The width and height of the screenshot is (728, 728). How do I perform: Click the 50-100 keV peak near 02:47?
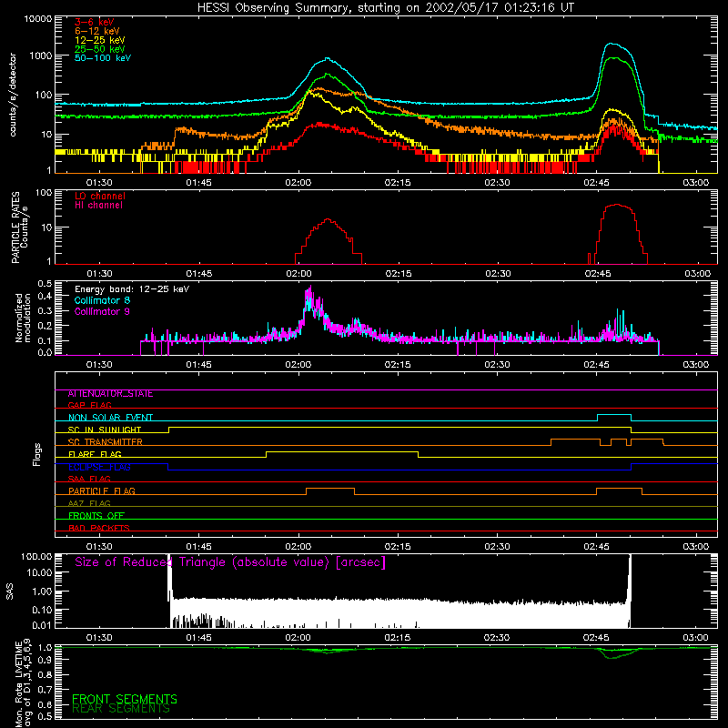[x=612, y=44]
